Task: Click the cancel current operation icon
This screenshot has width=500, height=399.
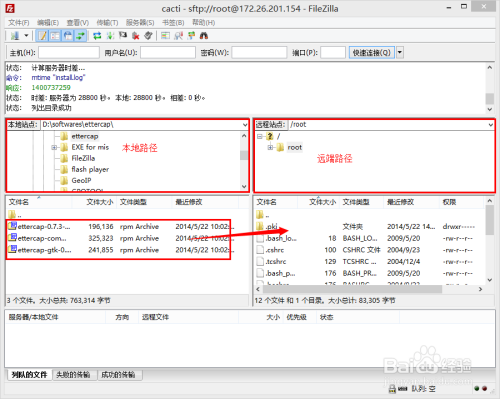Action: tap(123, 36)
